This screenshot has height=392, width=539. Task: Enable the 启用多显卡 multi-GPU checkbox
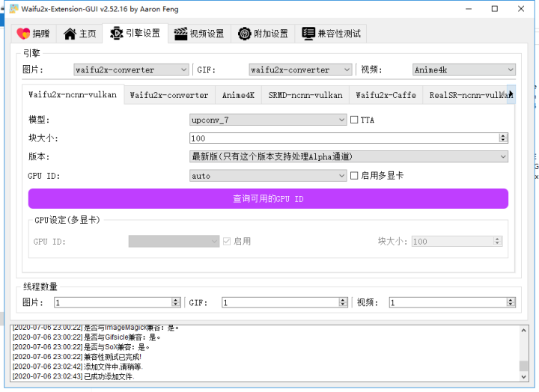[354, 176]
